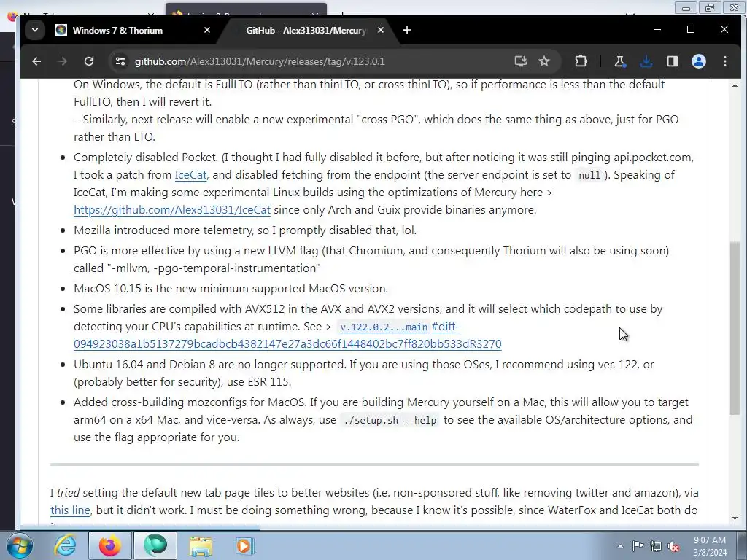Open the profile avatar menu
Image resolution: width=747 pixels, height=560 pixels.
coord(698,61)
